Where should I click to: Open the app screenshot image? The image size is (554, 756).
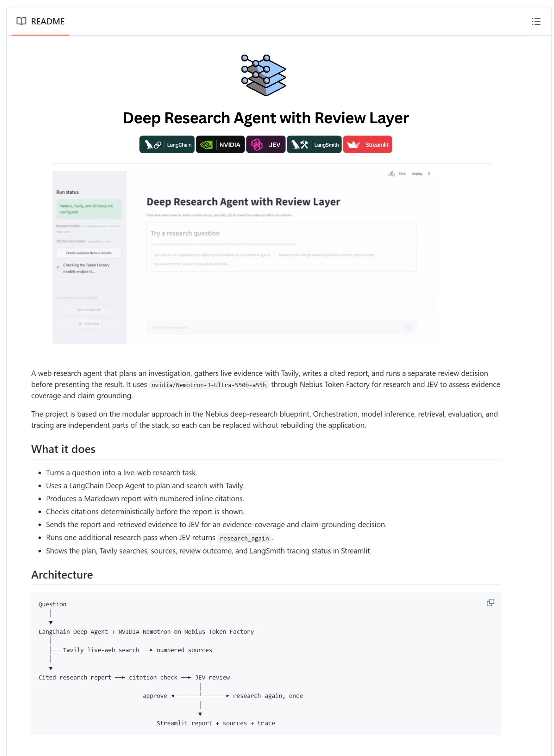pos(244,257)
